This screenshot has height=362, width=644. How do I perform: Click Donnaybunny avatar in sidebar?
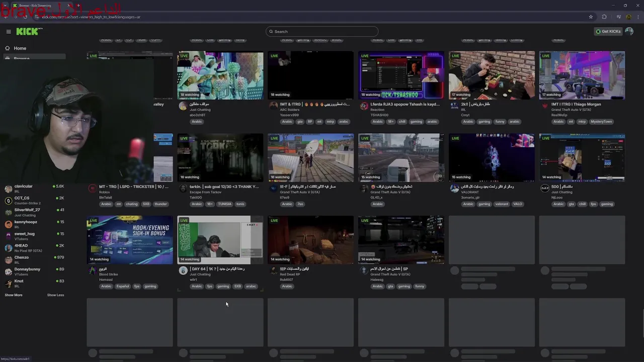[8, 271]
